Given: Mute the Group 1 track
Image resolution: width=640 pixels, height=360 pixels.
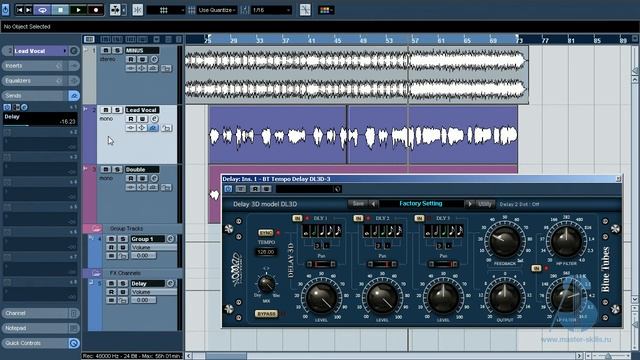Looking at the screenshot, I should point(111,239).
